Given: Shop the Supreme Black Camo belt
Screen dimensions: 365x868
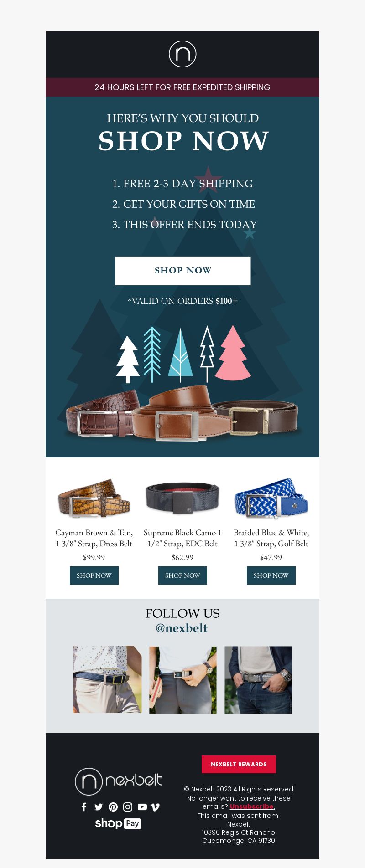Looking at the screenshot, I should pos(182,575).
